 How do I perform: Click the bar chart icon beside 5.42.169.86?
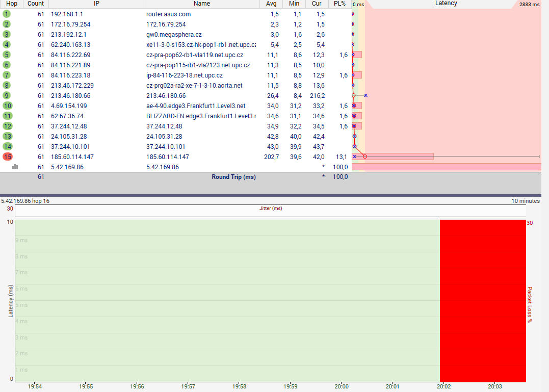[15, 167]
